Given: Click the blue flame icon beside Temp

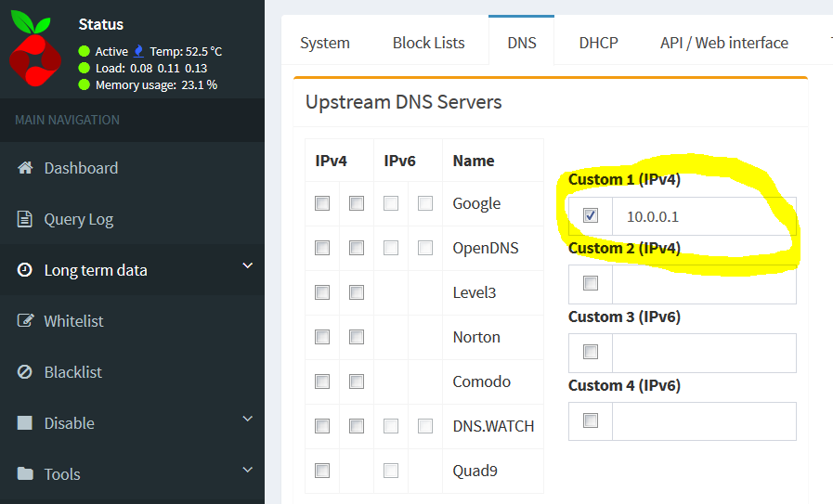Looking at the screenshot, I should [x=138, y=51].
